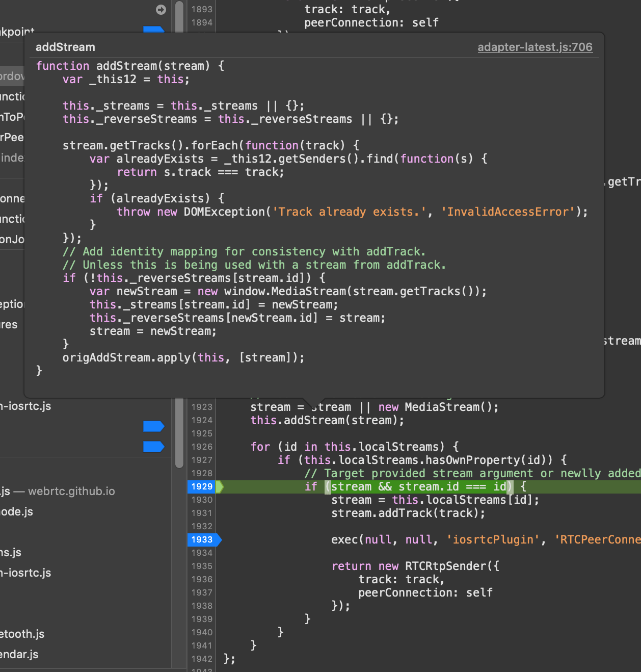Click 'RTCRtpSender' on line 1935
Screen dimensions: 641x672
click(x=446, y=566)
